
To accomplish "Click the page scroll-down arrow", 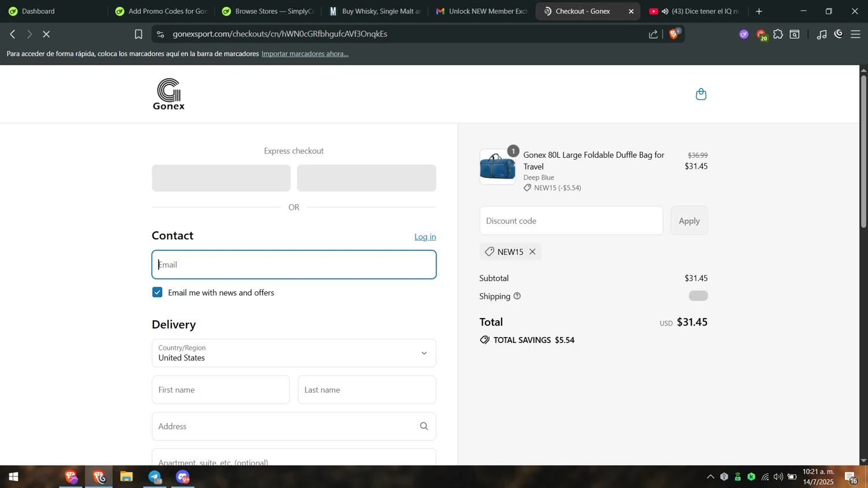I will pos(863,461).
